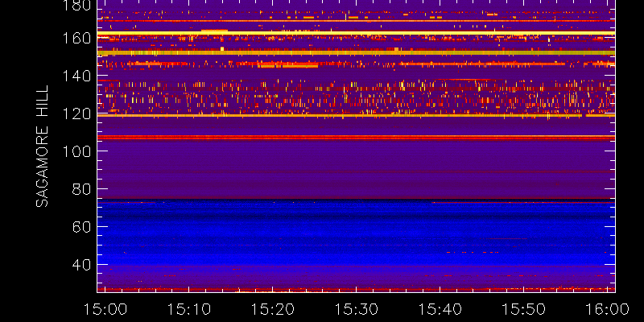Image resolution: width=644 pixels, height=322 pixels.
Task: Click the 40 frequency axis label
Action: tap(81, 265)
